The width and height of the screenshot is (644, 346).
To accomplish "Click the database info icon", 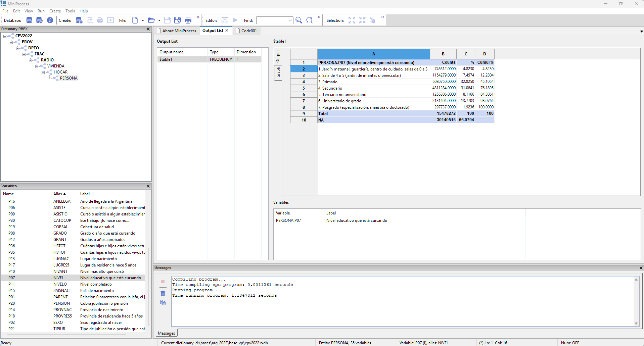I will pyautogui.click(x=50, y=20).
